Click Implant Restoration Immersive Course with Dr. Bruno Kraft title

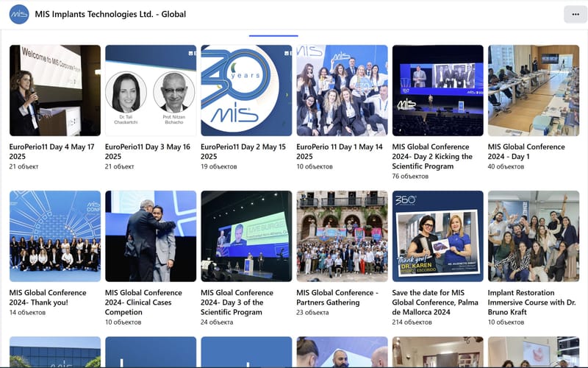(531, 302)
